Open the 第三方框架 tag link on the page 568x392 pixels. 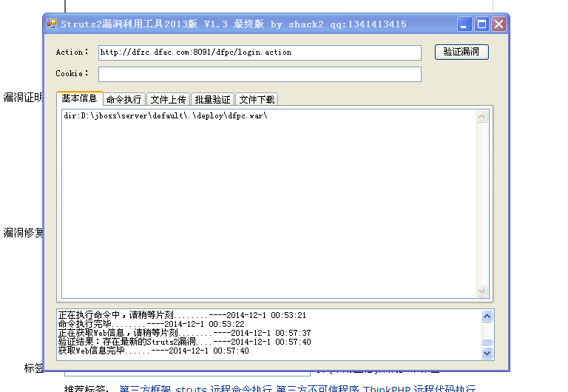click(x=145, y=388)
